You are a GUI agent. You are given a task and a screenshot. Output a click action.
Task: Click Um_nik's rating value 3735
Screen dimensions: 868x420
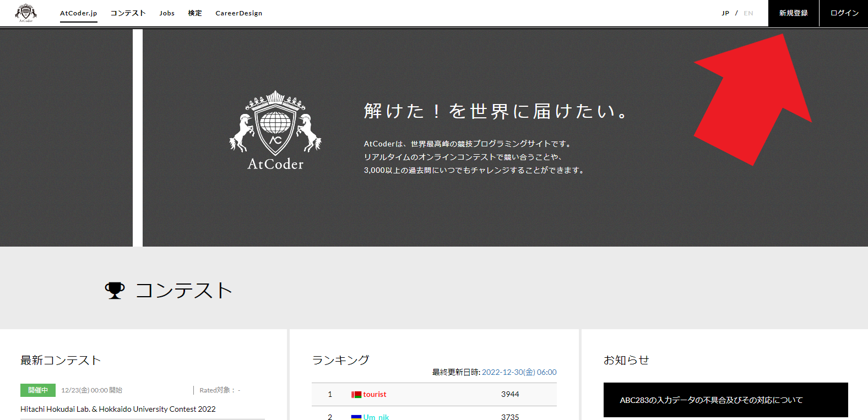(x=510, y=417)
